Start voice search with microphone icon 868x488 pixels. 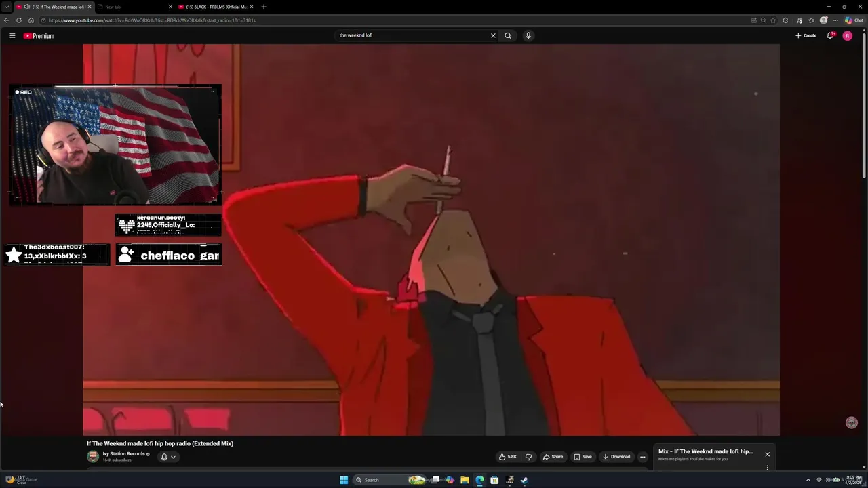528,35
